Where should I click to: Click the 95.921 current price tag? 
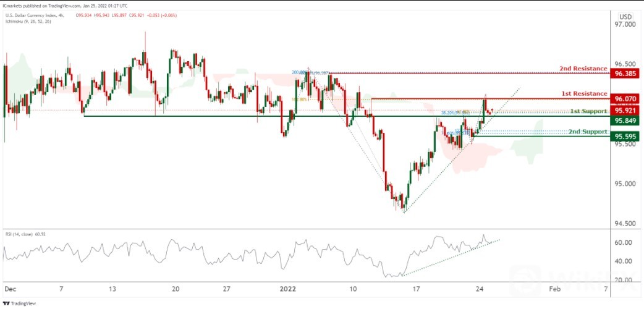(624, 111)
